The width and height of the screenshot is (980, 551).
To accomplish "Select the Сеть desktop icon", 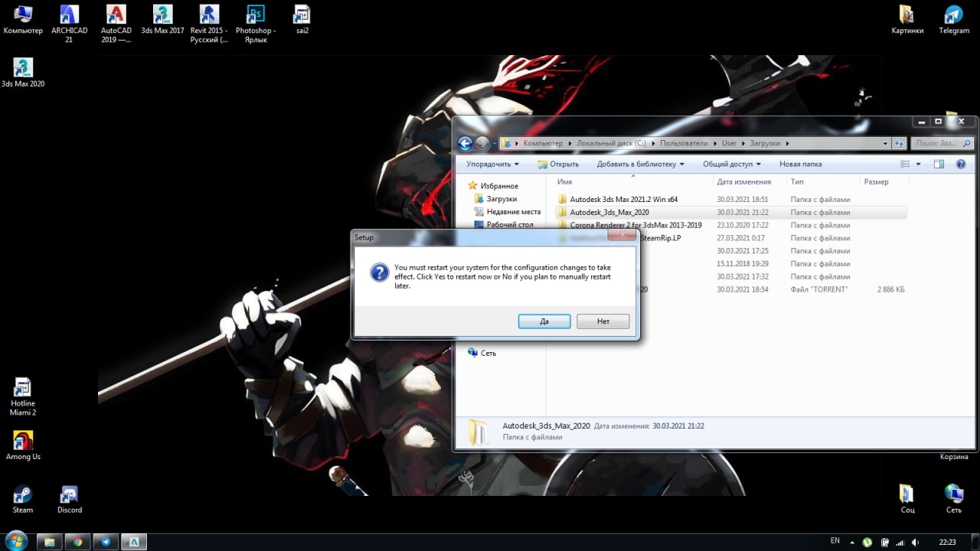I will [x=954, y=499].
